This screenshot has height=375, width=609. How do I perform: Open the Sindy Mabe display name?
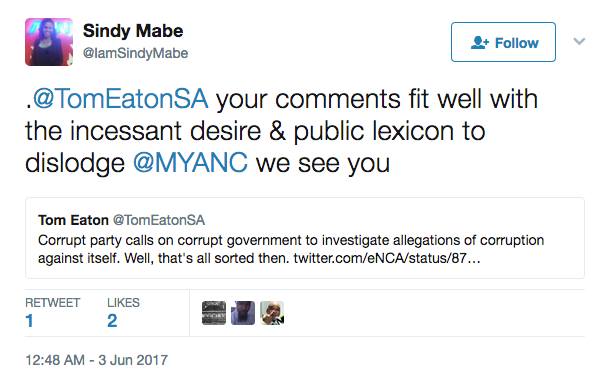(133, 31)
